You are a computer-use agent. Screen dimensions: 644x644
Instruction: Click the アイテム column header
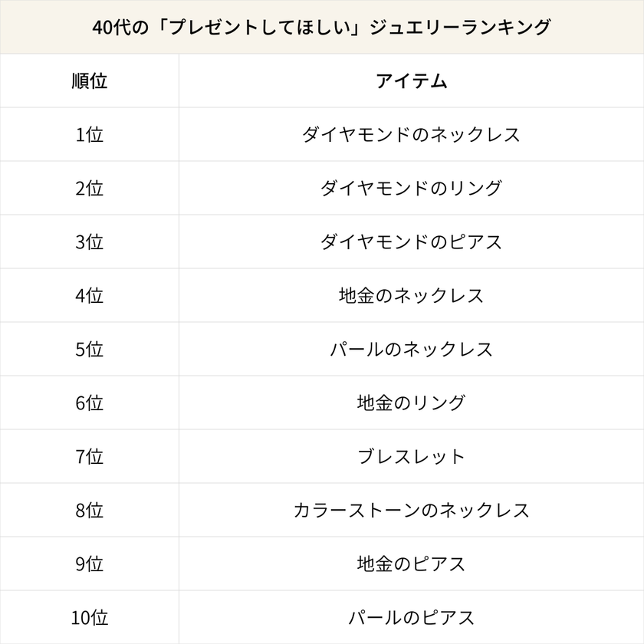click(x=411, y=80)
